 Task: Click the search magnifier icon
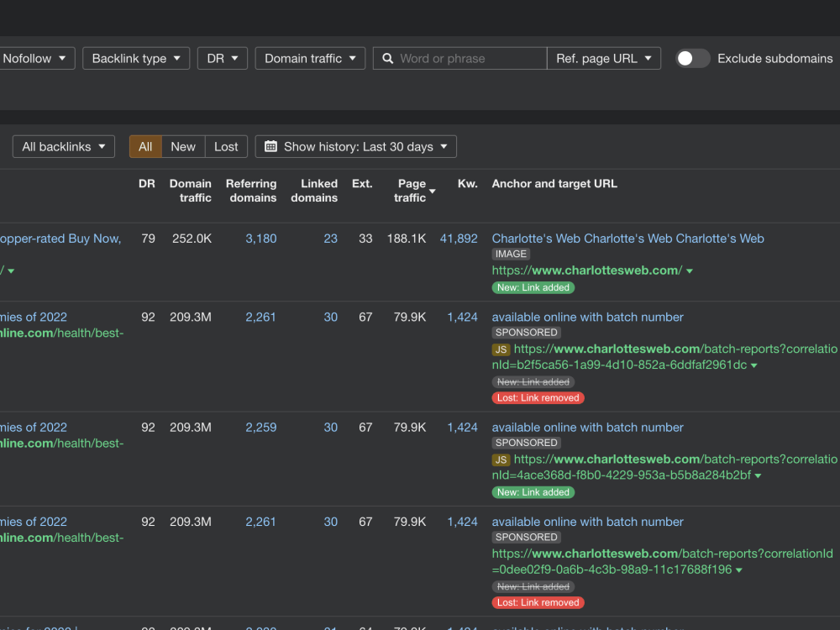pos(387,59)
